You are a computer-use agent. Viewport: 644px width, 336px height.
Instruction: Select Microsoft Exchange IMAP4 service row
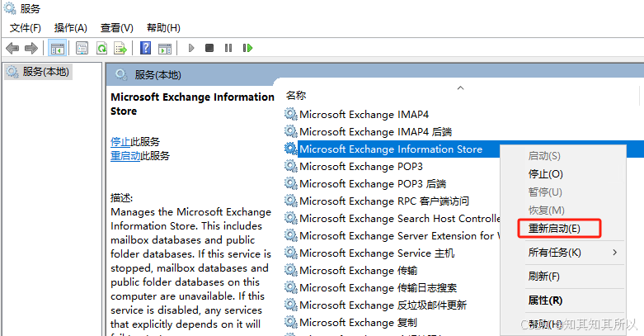(364, 114)
